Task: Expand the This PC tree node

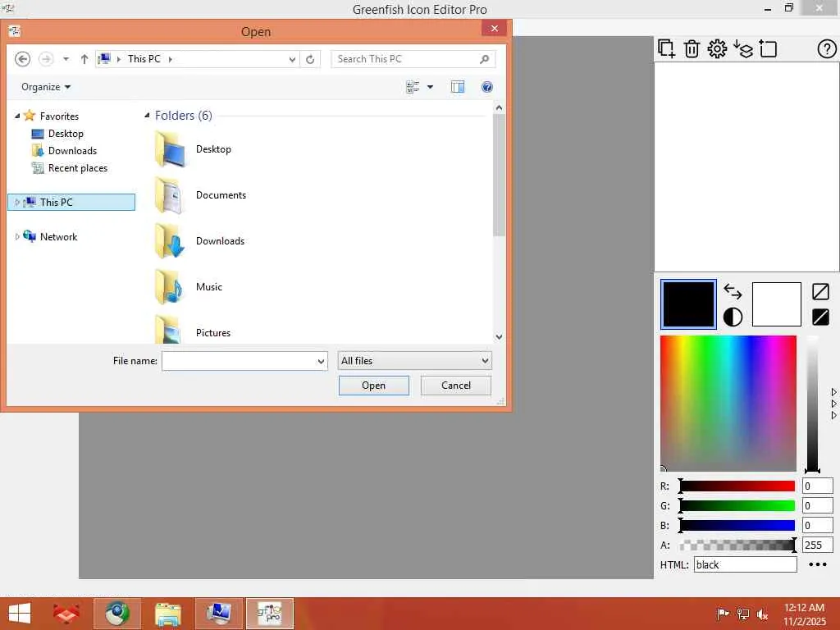Action: tap(17, 202)
